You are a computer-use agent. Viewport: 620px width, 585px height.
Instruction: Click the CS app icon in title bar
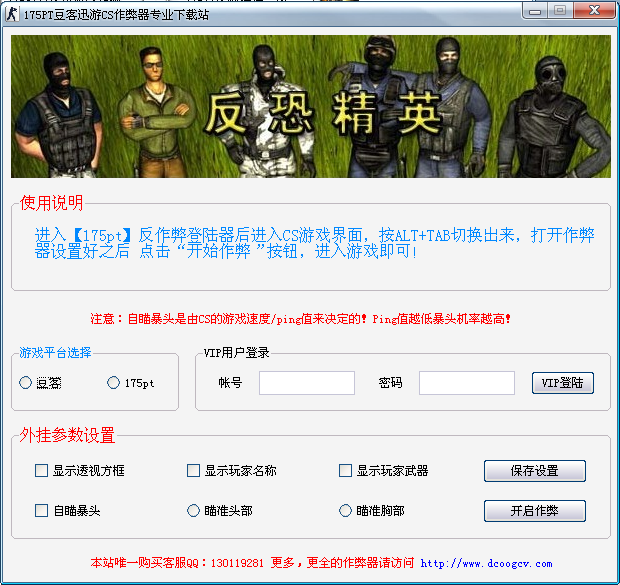(x=12, y=14)
